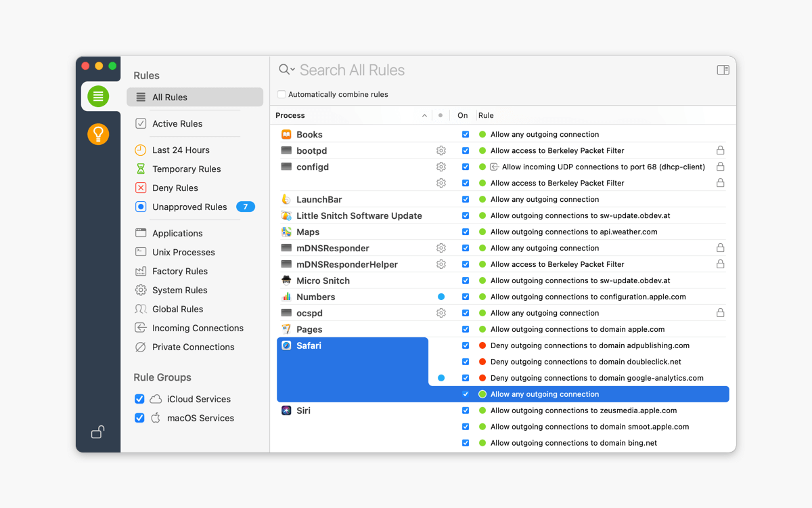
Task: Uncheck the macOS Services rule group
Action: [139, 418]
